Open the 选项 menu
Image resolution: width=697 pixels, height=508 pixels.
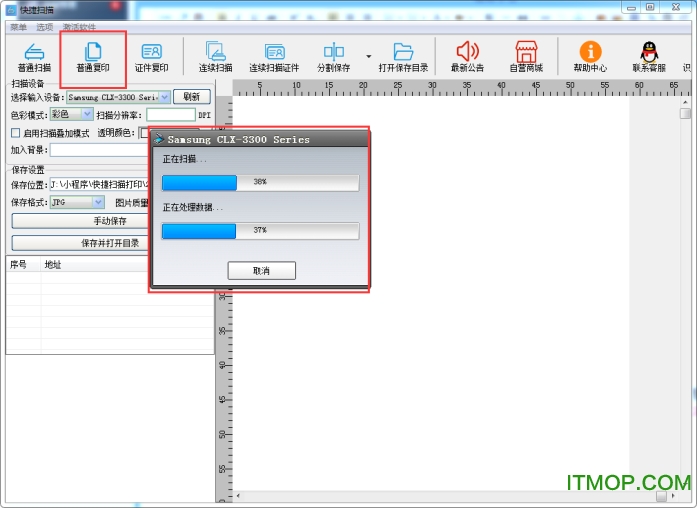[x=45, y=27]
